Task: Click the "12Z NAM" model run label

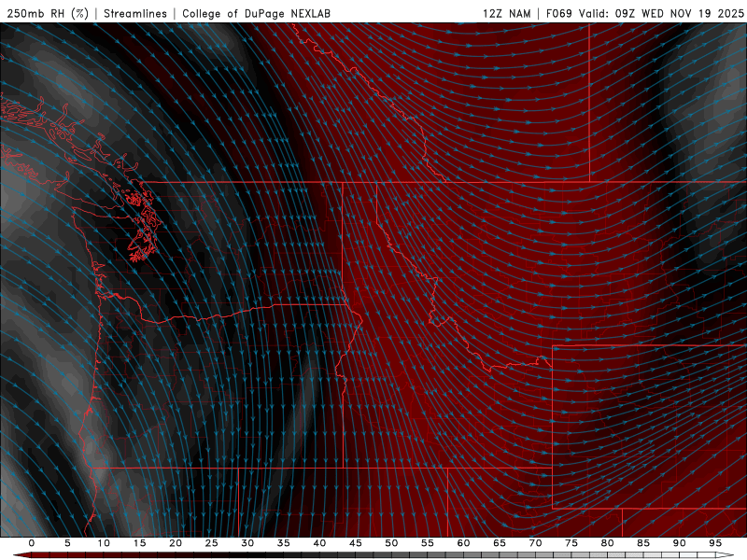Action: click(506, 13)
